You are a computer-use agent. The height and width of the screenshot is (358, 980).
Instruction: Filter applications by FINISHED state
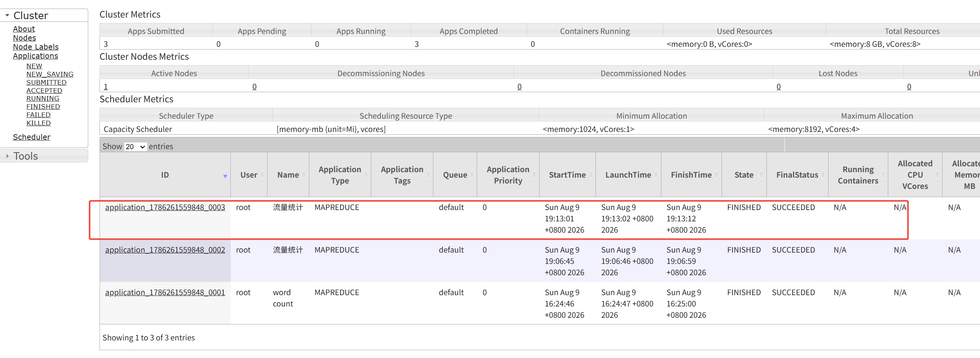coord(43,107)
